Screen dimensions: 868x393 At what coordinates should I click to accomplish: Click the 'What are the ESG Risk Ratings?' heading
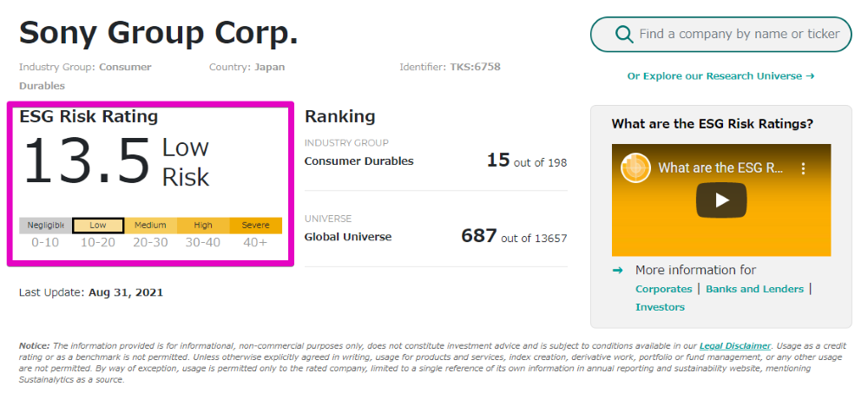pos(713,124)
